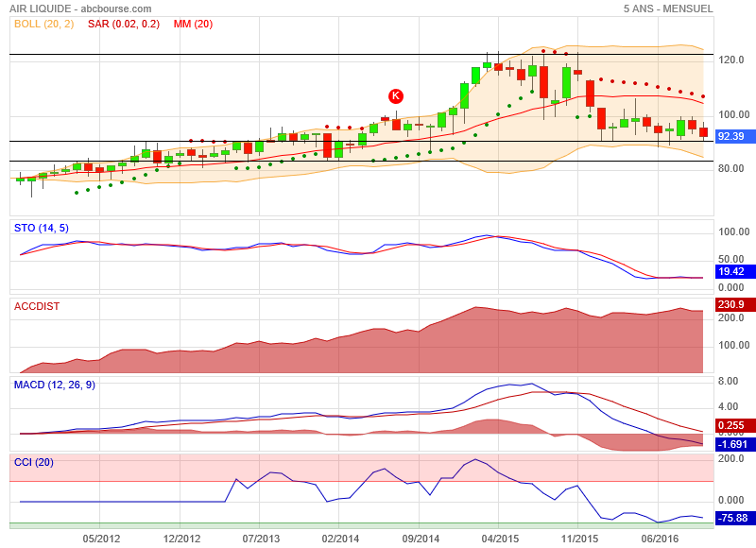Click the 8.00 MACD axis label
The height and width of the screenshot is (548, 756).
pyautogui.click(x=728, y=381)
